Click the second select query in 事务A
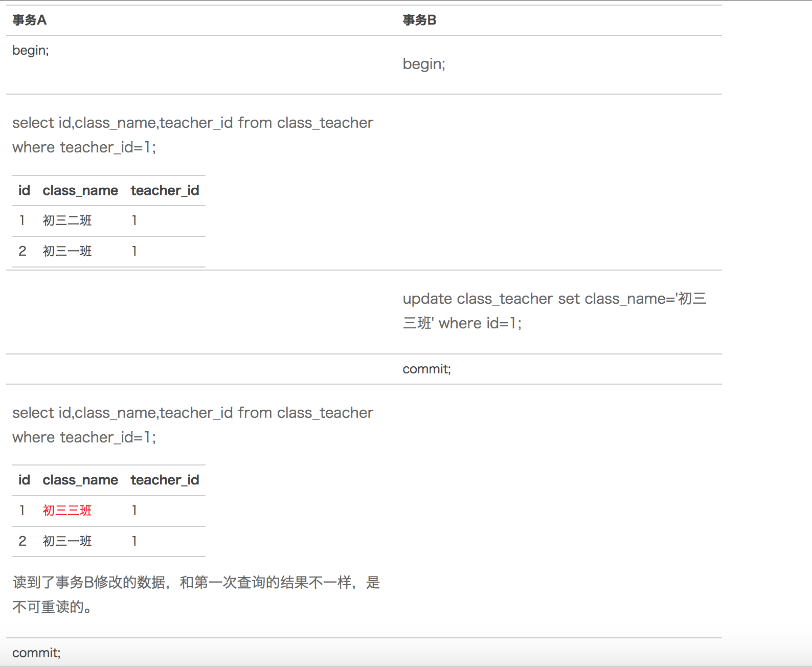 192,425
